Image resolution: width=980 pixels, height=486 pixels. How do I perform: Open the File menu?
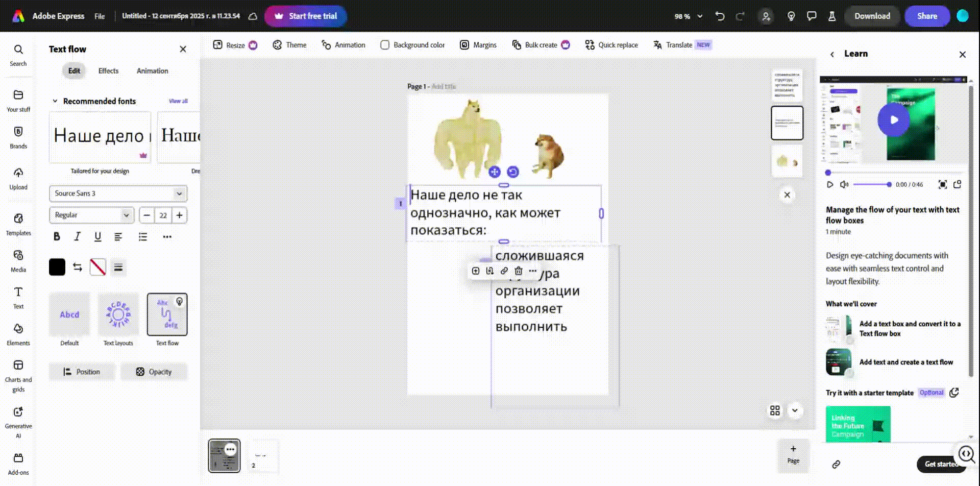click(100, 16)
